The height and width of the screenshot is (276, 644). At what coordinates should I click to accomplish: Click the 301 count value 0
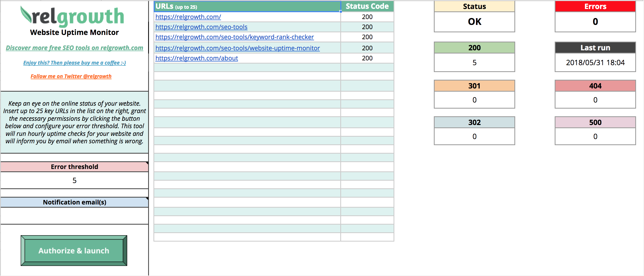pyautogui.click(x=474, y=100)
